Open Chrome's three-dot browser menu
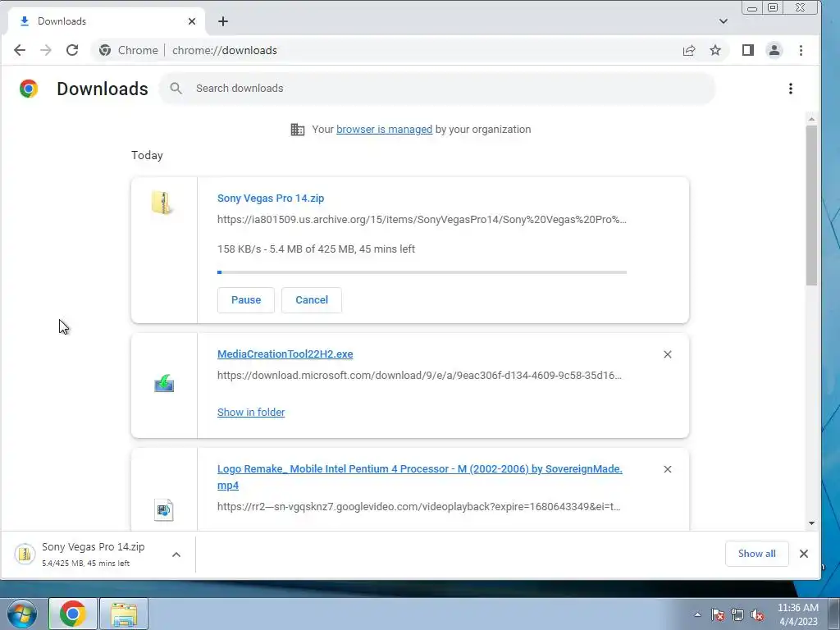 pyautogui.click(x=801, y=50)
